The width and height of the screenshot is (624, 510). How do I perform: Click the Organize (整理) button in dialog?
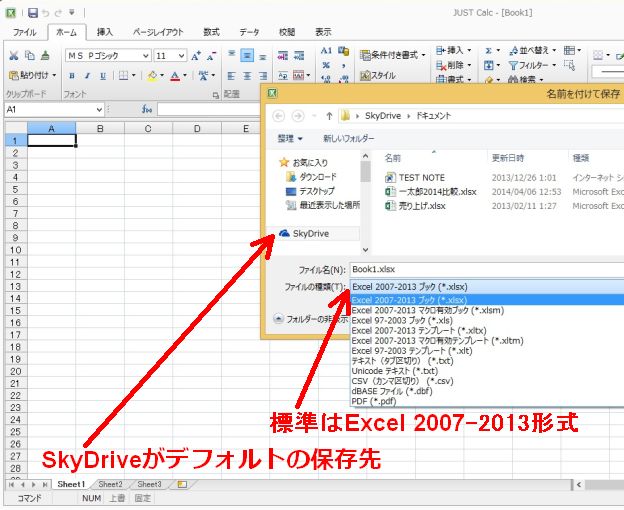[290, 138]
